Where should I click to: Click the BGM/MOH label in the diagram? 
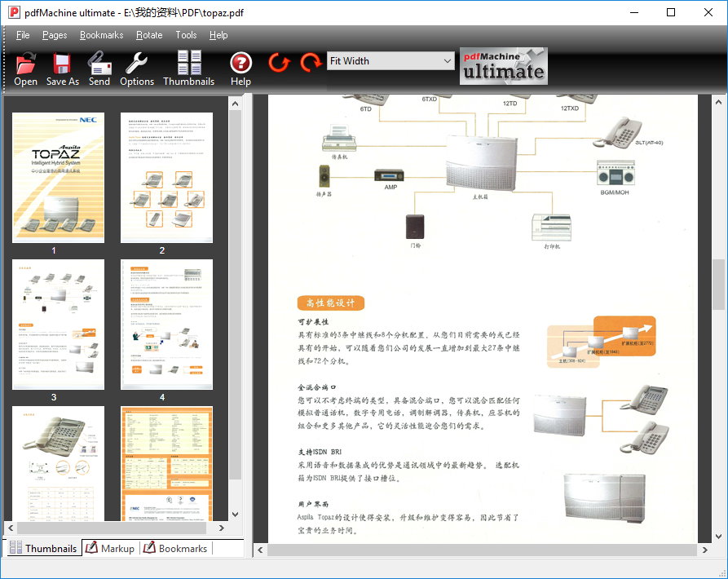pyautogui.click(x=614, y=192)
